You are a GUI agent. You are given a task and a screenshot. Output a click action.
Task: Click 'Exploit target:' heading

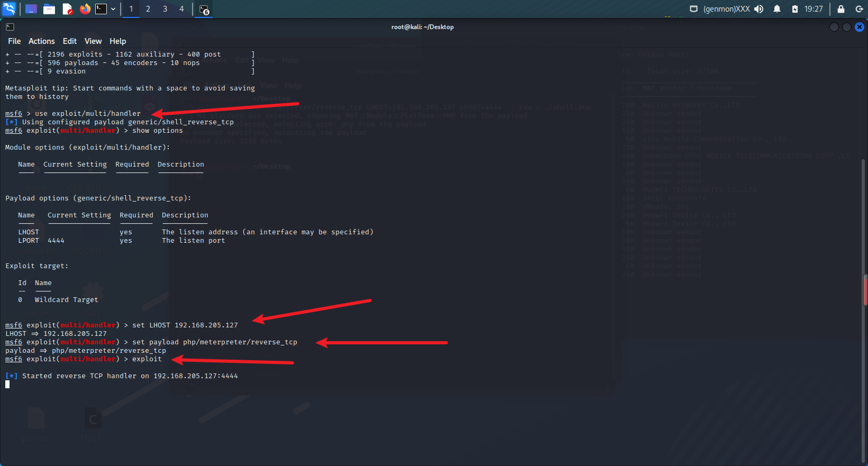[x=37, y=266]
